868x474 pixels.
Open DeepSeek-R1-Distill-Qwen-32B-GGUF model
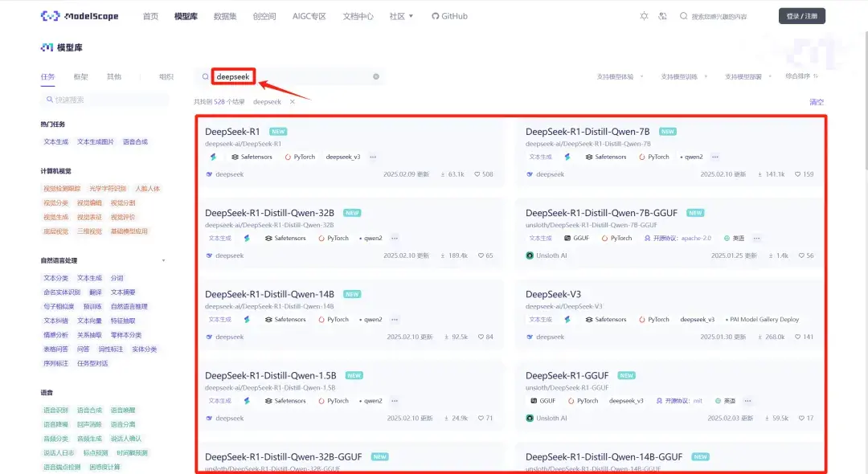(284, 457)
